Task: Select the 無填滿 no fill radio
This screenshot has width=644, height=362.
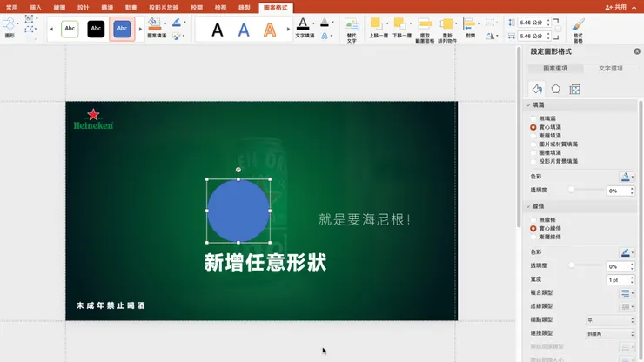Action: [x=533, y=118]
